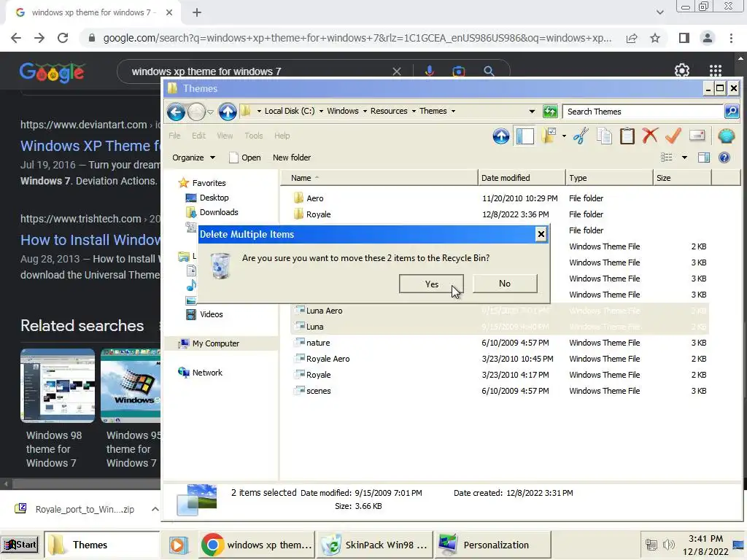Open Start menu on taskbar
This screenshot has height=560, width=747.
click(20, 544)
